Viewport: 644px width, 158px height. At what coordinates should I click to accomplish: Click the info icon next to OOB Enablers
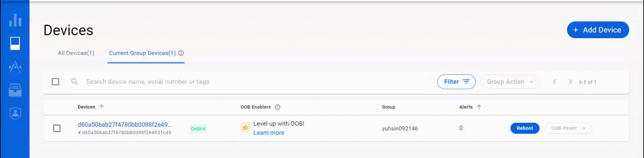(x=277, y=107)
